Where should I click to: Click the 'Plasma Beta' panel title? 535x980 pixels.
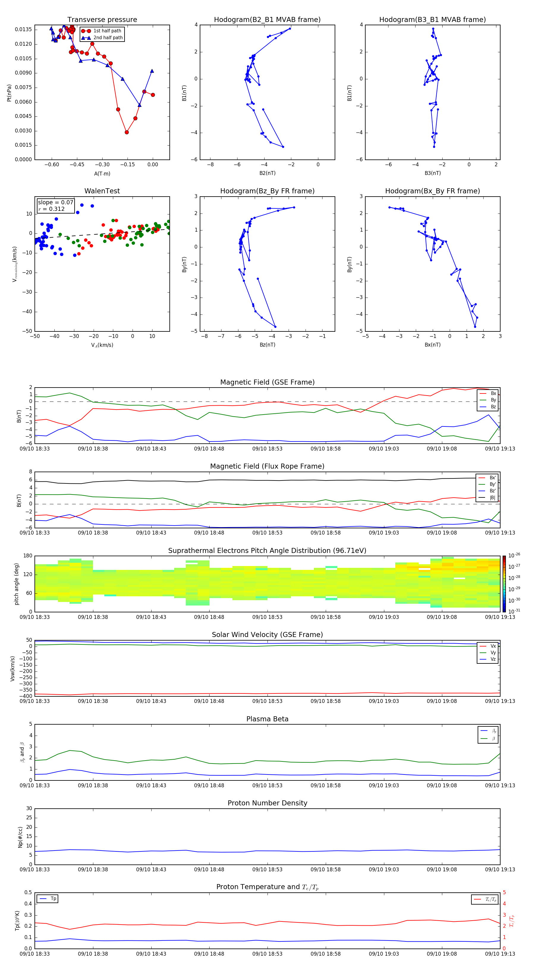point(267,719)
